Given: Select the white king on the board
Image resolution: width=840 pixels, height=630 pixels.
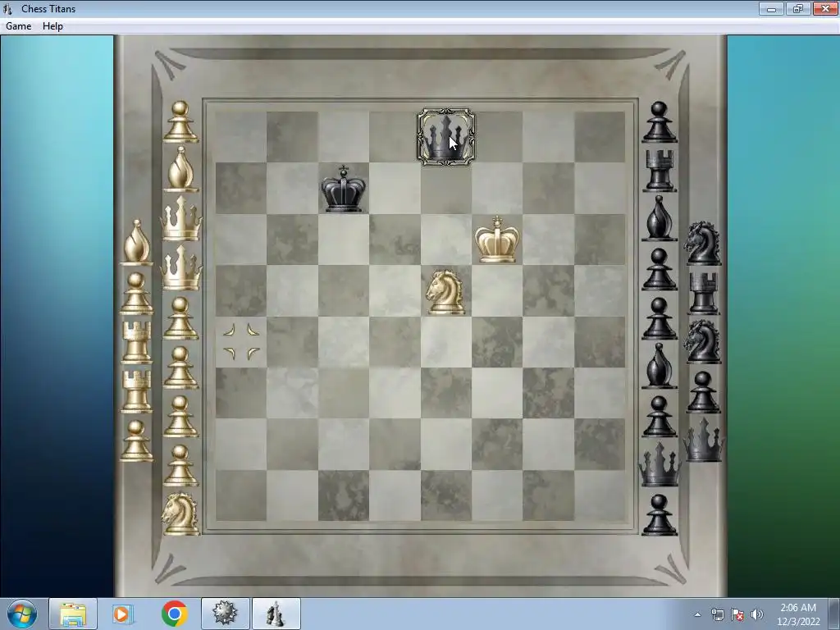Looking at the screenshot, I should [x=497, y=240].
